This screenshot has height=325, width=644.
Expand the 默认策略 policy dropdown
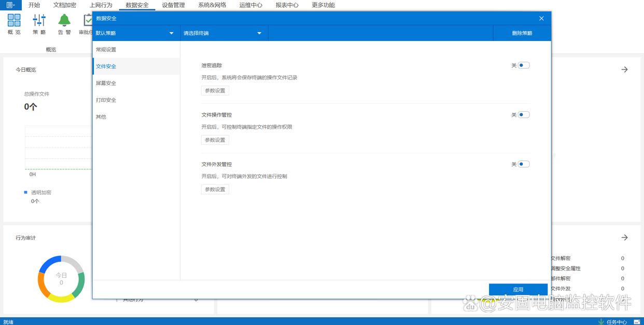tap(136, 33)
